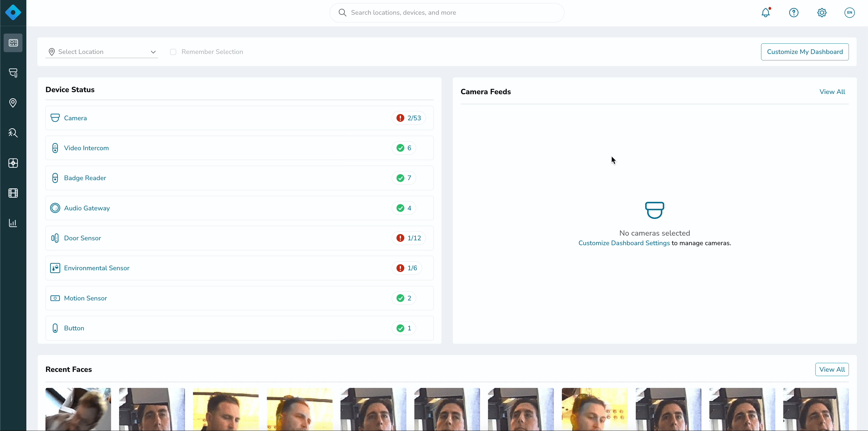
Task: Open the Button device status link
Action: (74, 328)
